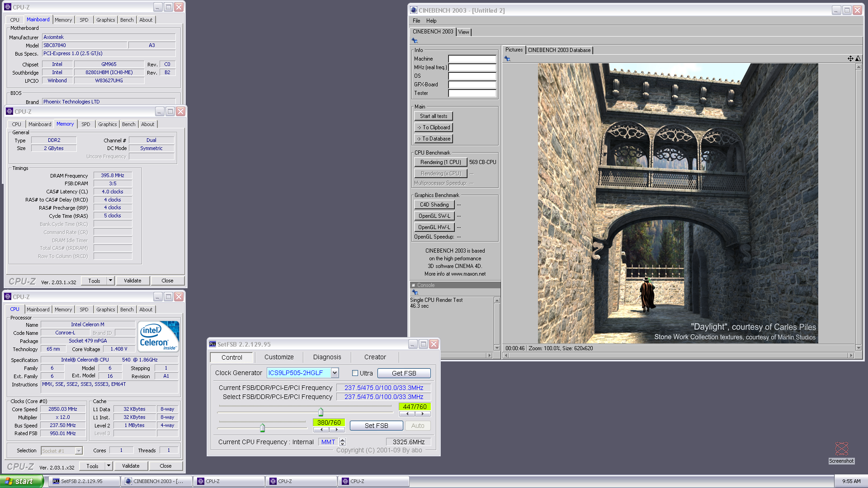This screenshot has height=488, width=868.
Task: Click the lower FSB slider handle in SetFSB
Action: tap(263, 427)
